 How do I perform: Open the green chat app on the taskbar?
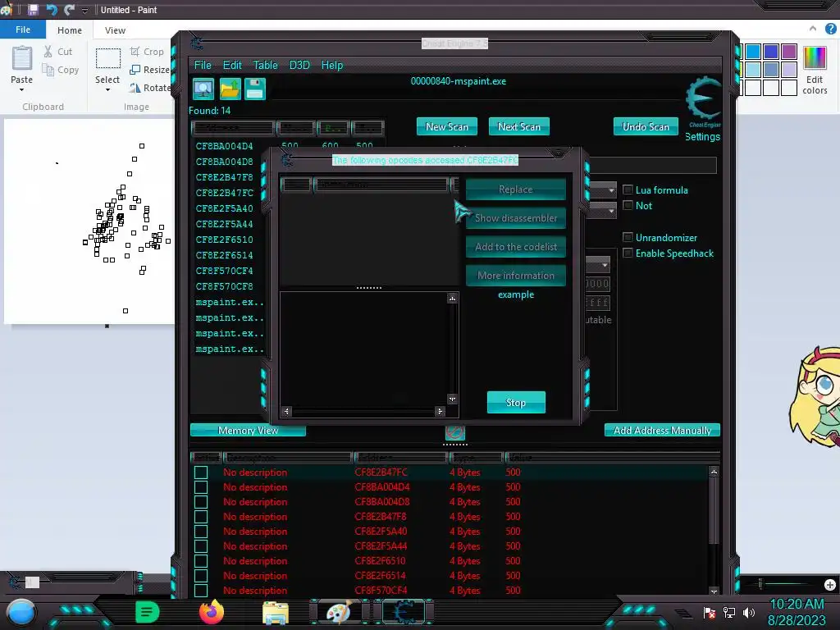click(x=148, y=612)
